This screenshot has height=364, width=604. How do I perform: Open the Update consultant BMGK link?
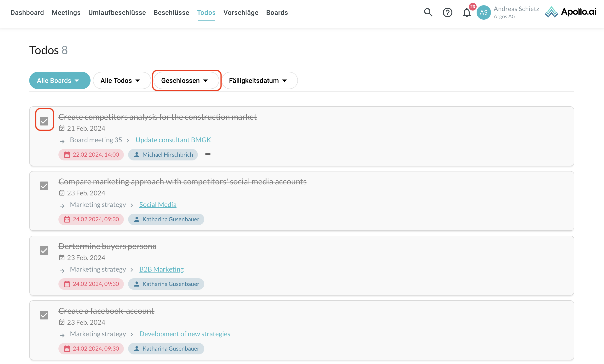tap(173, 140)
